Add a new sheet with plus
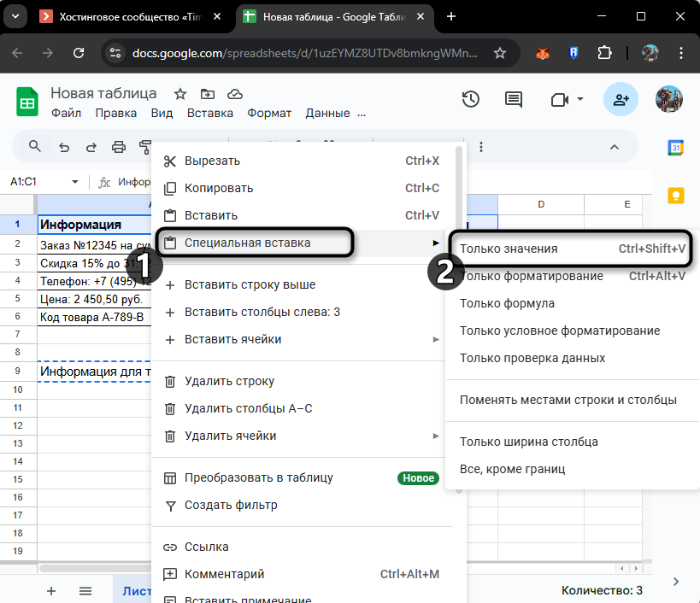The image size is (700, 603). click(51, 591)
